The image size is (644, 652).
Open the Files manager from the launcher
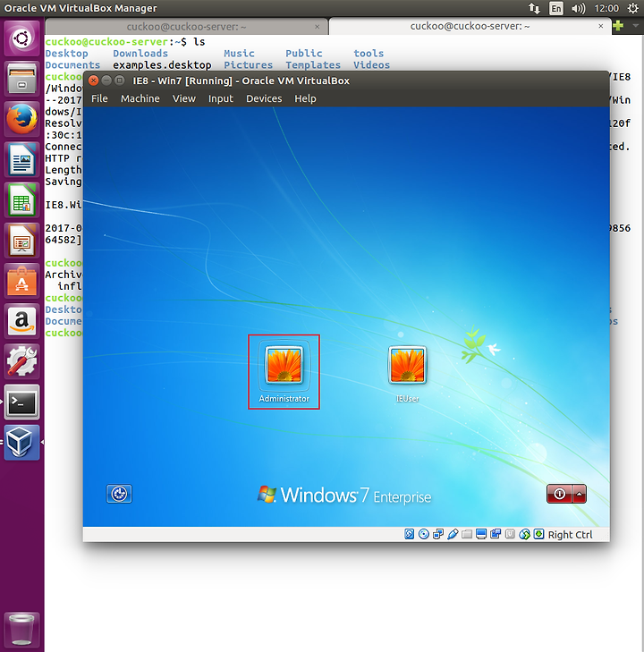(21, 79)
